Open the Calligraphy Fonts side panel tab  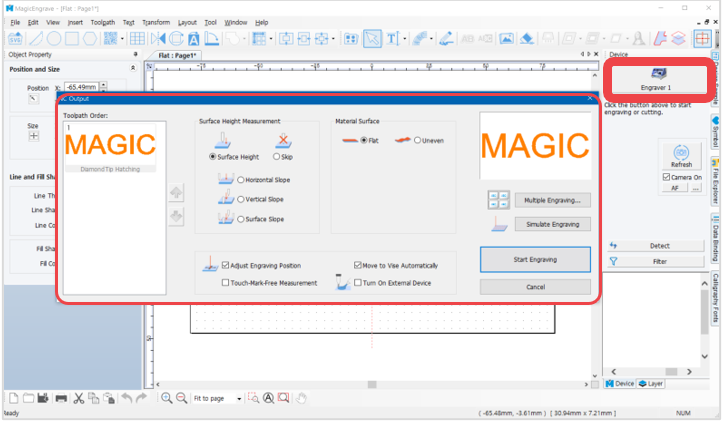(x=716, y=298)
